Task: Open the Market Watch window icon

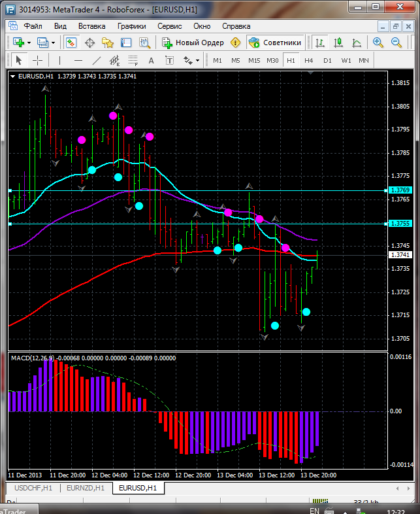Action: [x=71, y=43]
